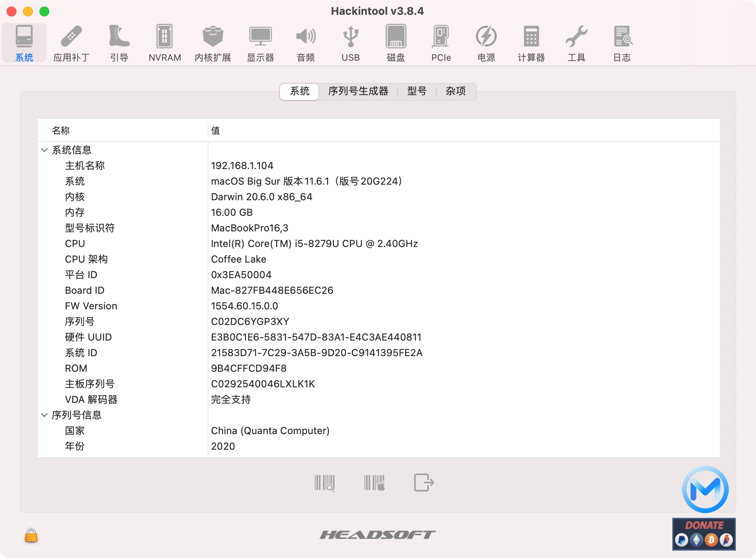Open the 磁盘 disk section
Image resolution: width=756 pixels, height=558 pixels.
396,43
